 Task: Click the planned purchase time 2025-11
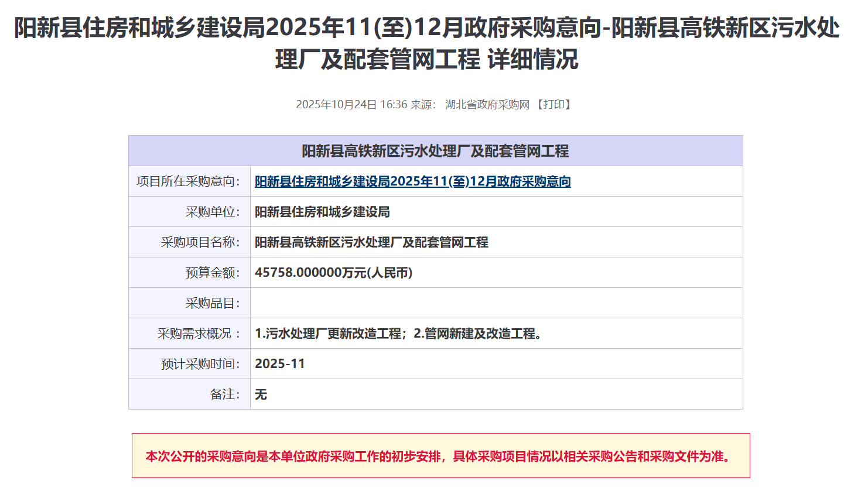(280, 364)
